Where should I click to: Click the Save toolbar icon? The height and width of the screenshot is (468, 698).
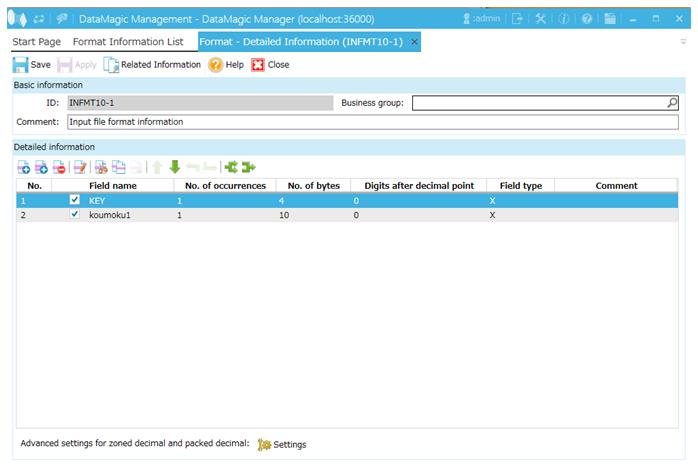[x=31, y=64]
